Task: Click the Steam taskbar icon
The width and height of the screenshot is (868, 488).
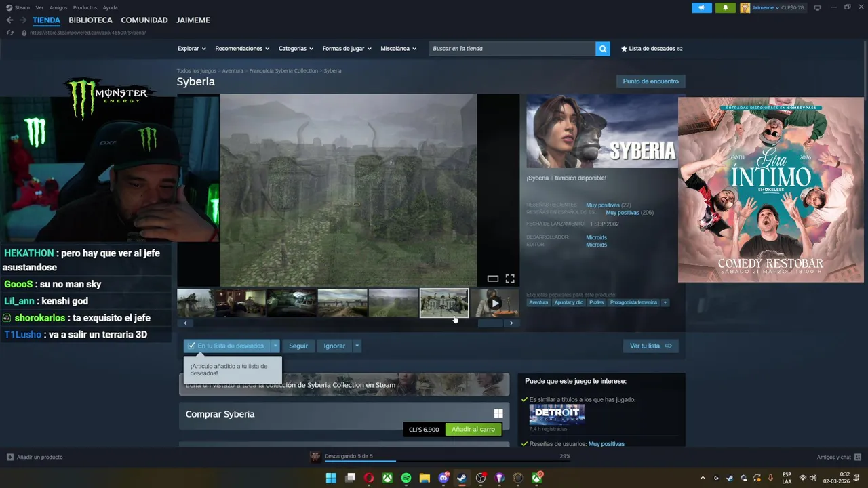Action: [462, 478]
